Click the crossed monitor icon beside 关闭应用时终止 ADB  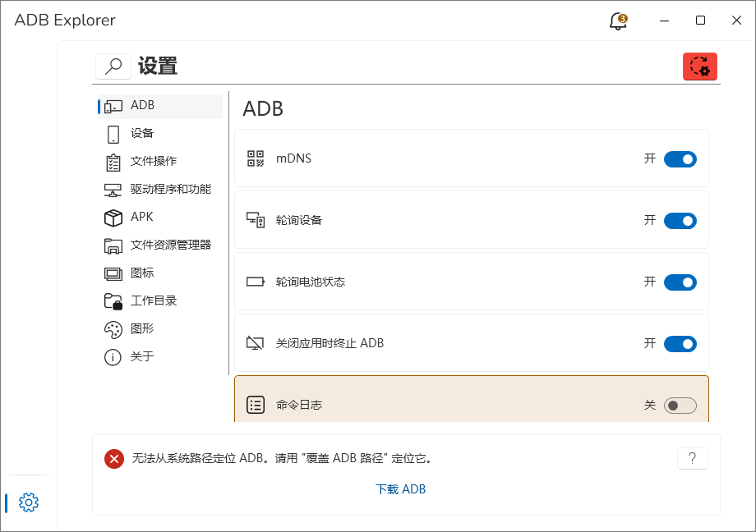point(255,343)
